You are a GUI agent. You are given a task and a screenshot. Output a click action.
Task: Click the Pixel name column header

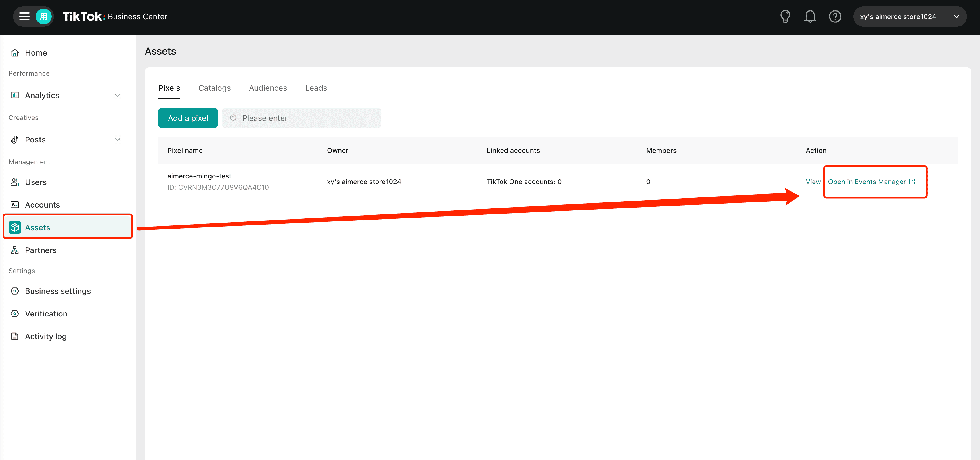point(185,151)
